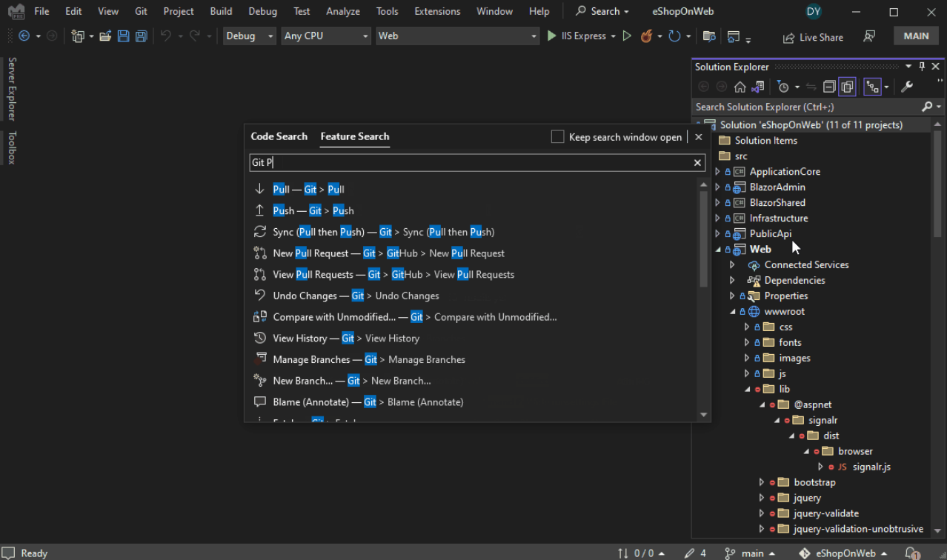Open the Server Explorer side tab
The image size is (947, 560).
[x=12, y=89]
